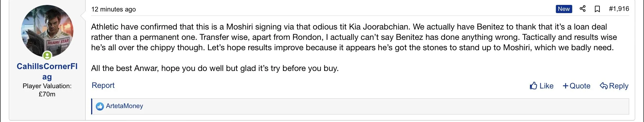This screenshot has width=644, height=122.
Task: Reply to the post via Reply arrow
Action: (x=614, y=86)
